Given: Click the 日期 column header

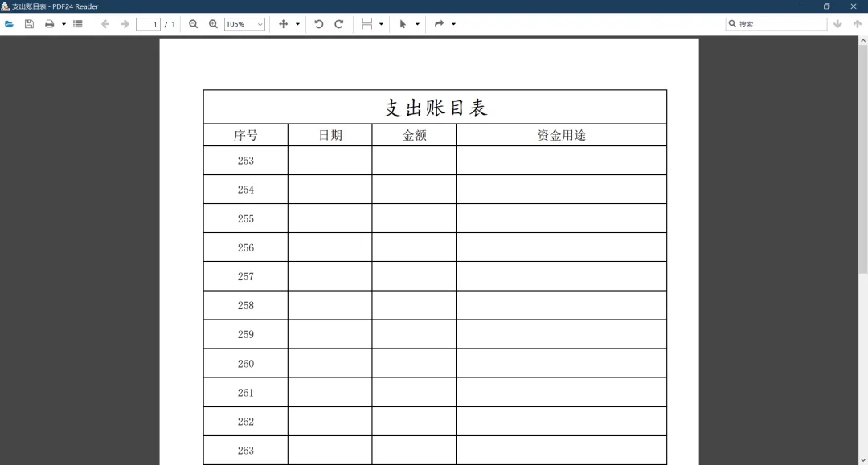Looking at the screenshot, I should click(x=330, y=135).
